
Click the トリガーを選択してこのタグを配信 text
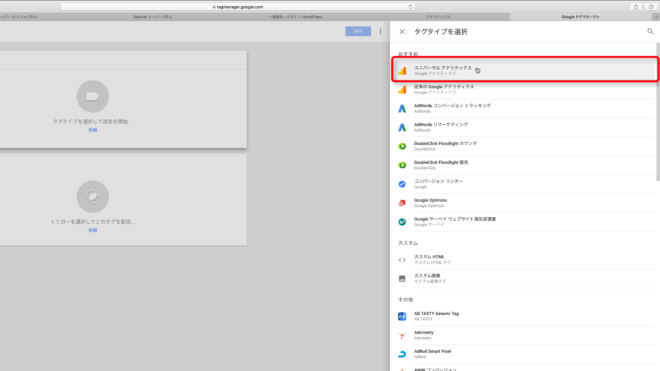point(93,222)
